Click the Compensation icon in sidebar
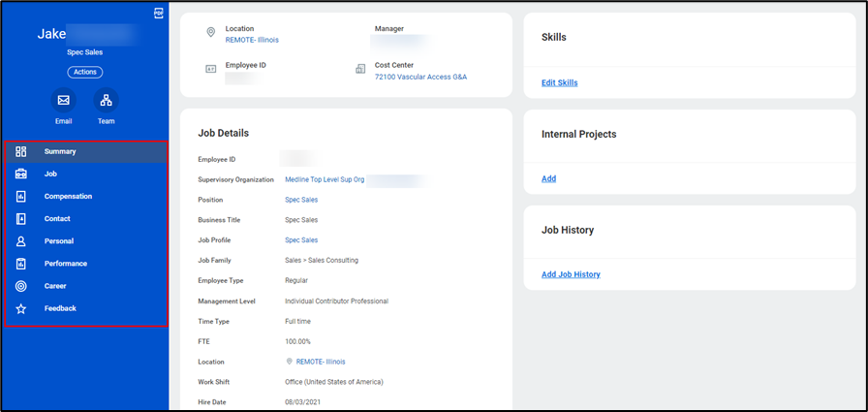Screen dimensions: 868x412 pos(21,197)
